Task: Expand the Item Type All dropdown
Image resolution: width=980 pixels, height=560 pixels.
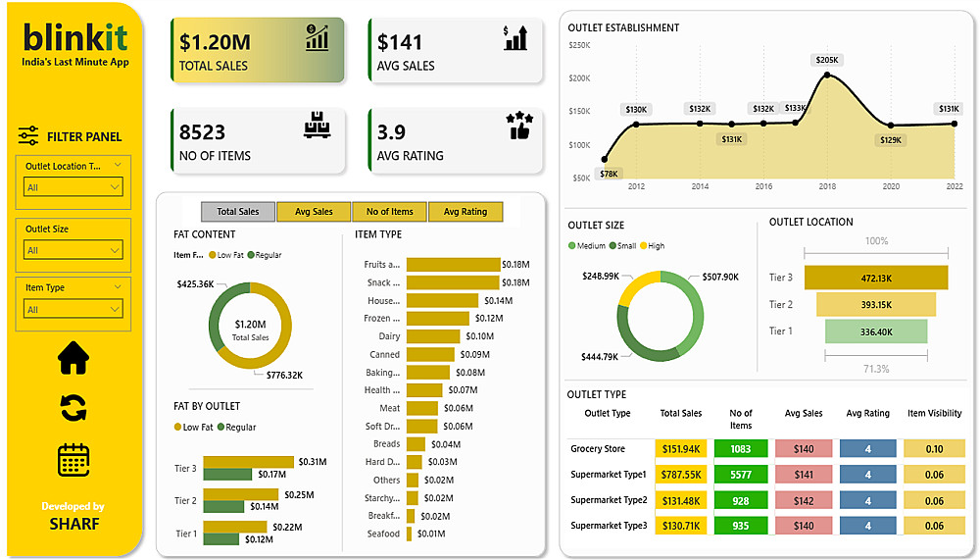Action: coord(73,309)
